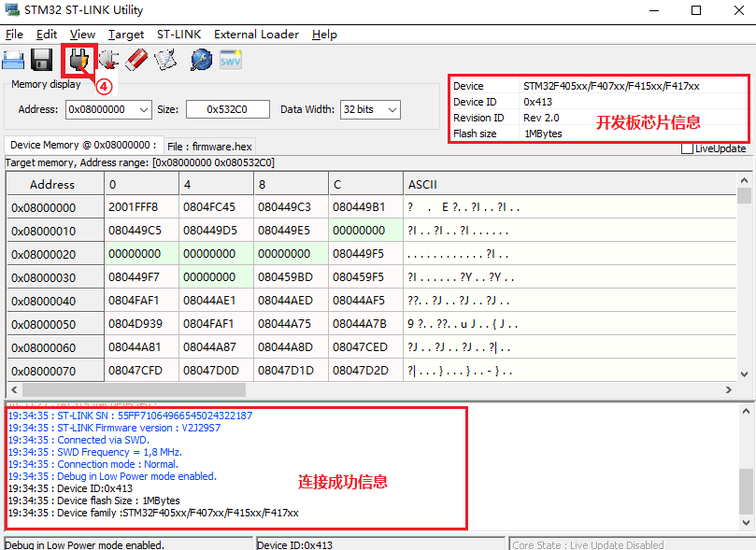Click memory cell 08047D2D

click(366, 371)
